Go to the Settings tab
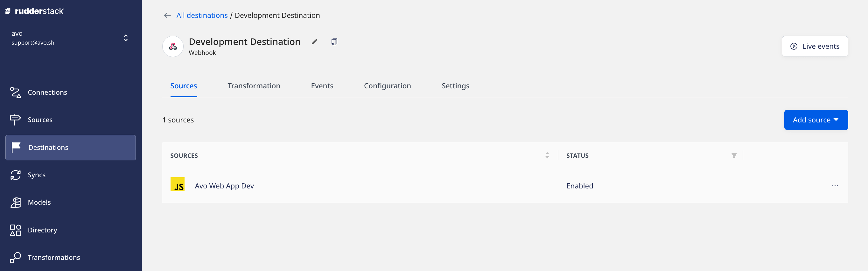This screenshot has width=868, height=271. [x=455, y=86]
